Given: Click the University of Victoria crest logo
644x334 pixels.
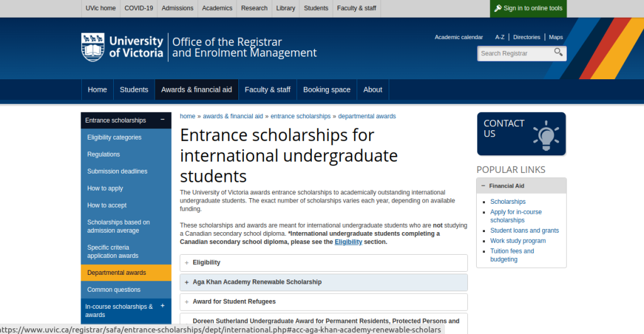Looking at the screenshot, I should [93, 47].
